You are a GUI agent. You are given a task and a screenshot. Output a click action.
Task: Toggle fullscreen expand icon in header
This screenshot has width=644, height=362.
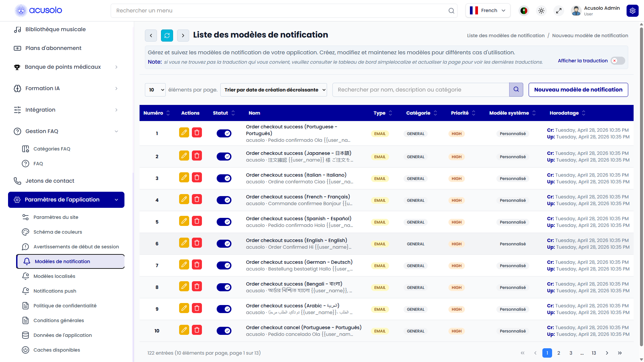click(559, 11)
